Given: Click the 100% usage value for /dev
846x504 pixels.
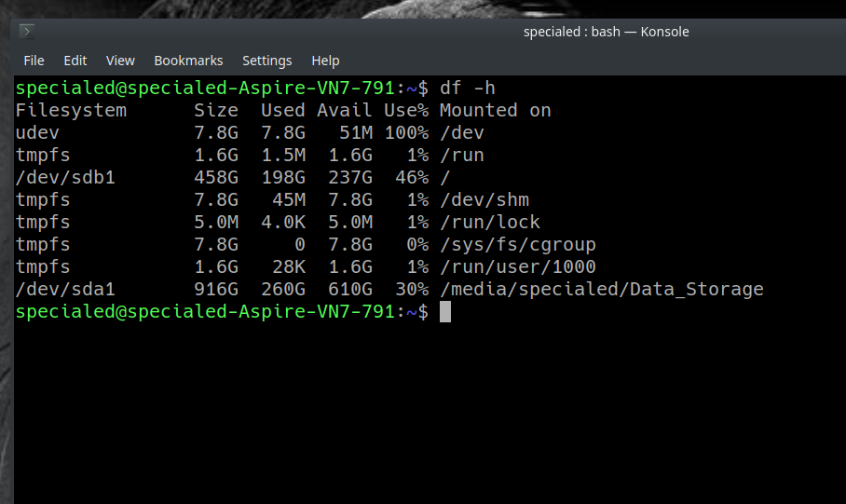Looking at the screenshot, I should click(406, 133).
